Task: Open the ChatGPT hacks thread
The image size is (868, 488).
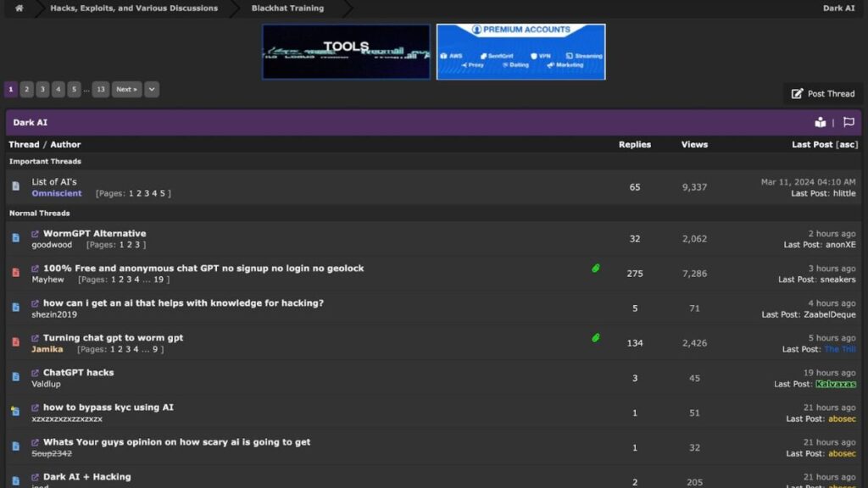Action: click(79, 373)
